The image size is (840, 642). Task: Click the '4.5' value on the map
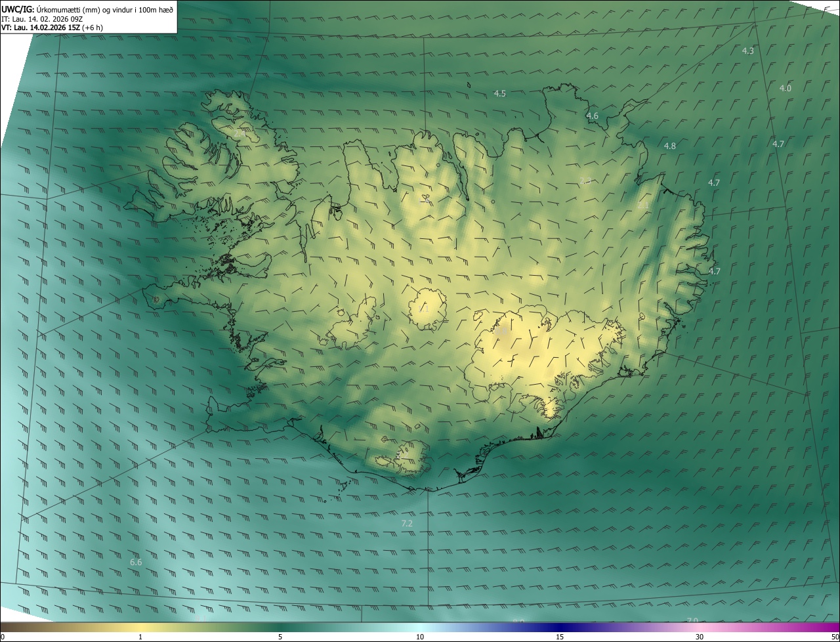click(500, 94)
